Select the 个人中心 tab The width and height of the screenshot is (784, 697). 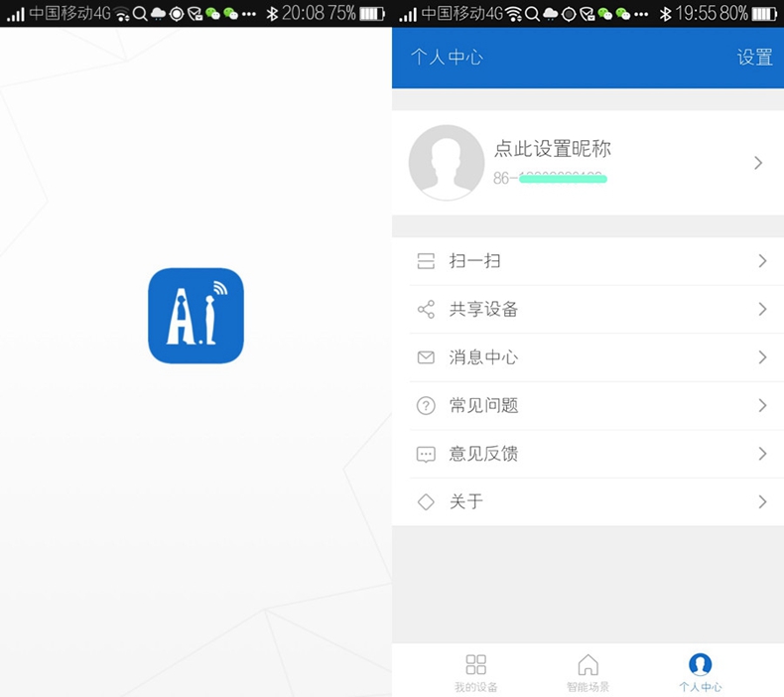(x=700, y=672)
